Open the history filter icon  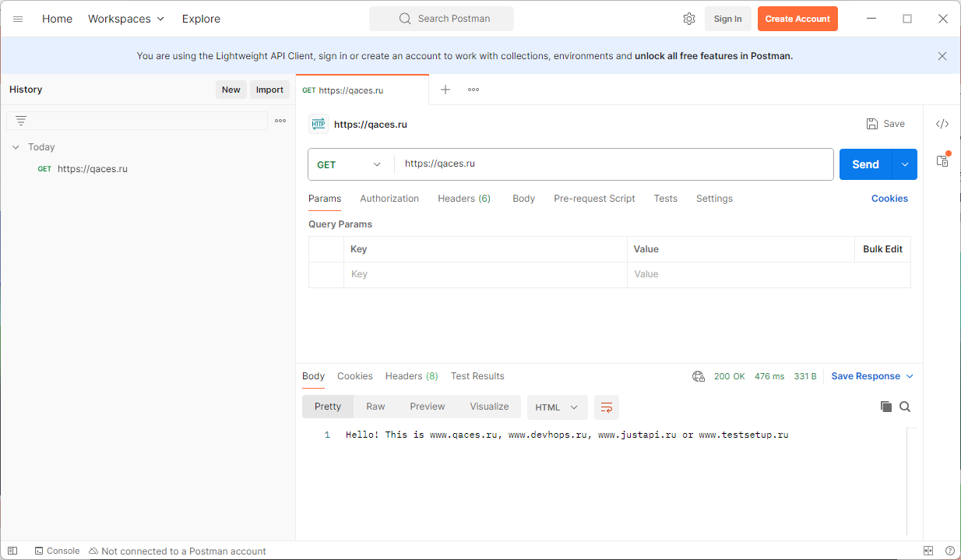(x=21, y=121)
